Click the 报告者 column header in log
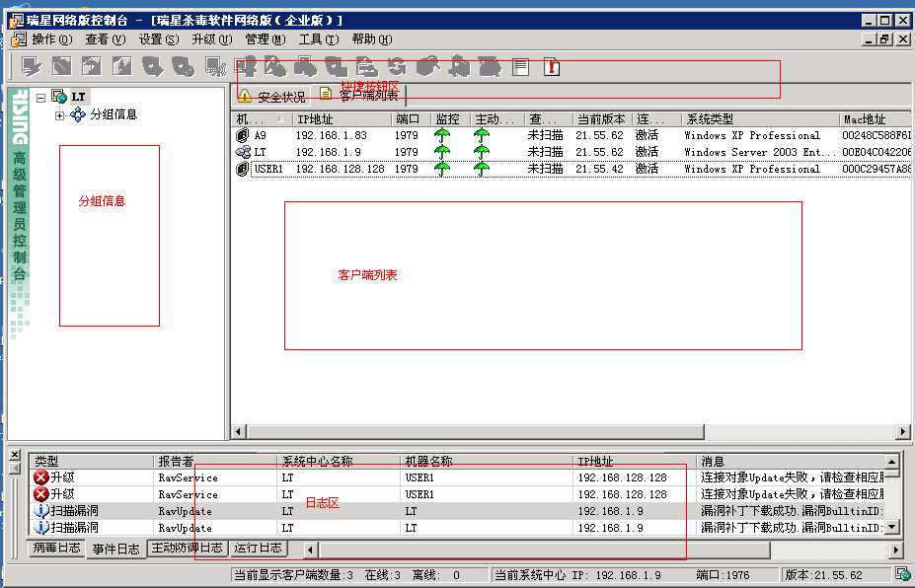This screenshot has width=915, height=588. coord(215,462)
